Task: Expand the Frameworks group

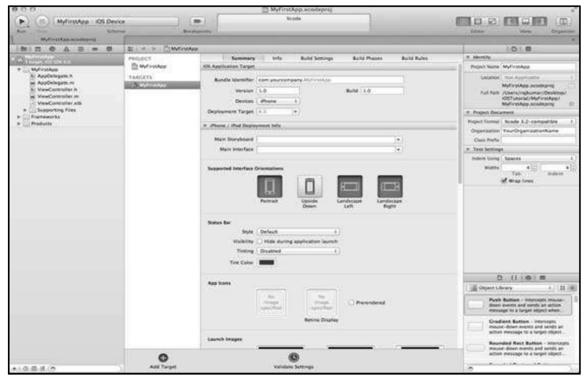Action: (x=19, y=117)
